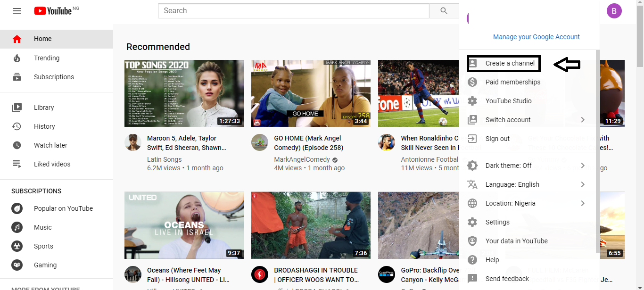Click the Watch later clock icon
644x290 pixels.
pyautogui.click(x=17, y=145)
